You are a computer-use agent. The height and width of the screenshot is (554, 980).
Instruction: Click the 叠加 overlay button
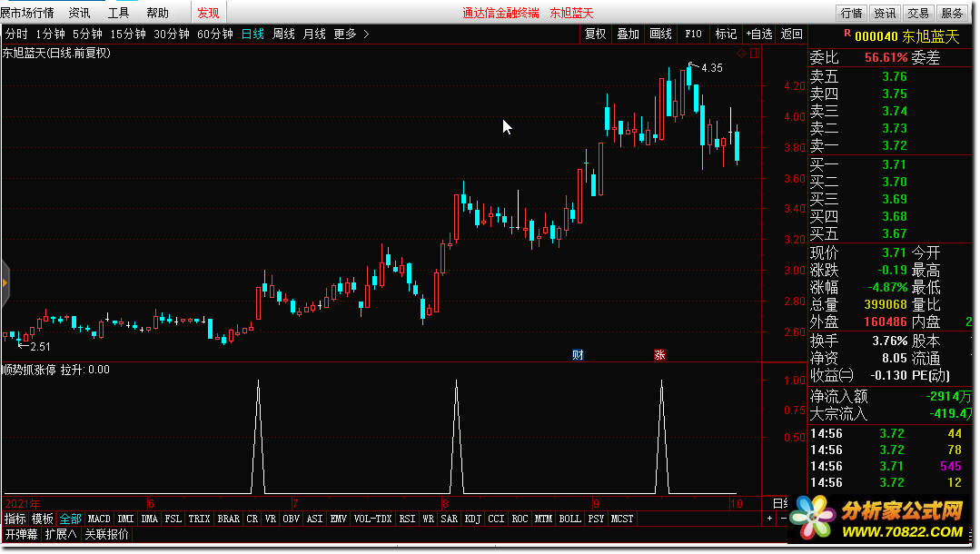629,34
